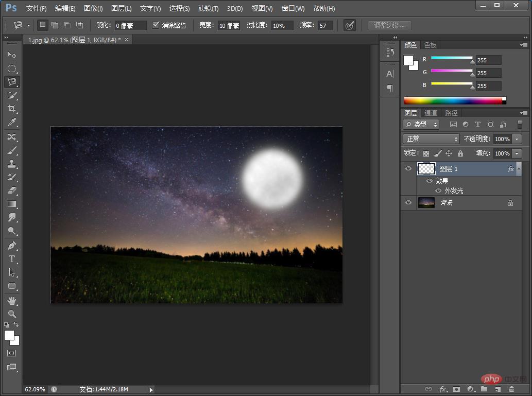Screen dimensions: 532x396
Task: Hide the 外发光 outer glow effect
Action: point(438,191)
